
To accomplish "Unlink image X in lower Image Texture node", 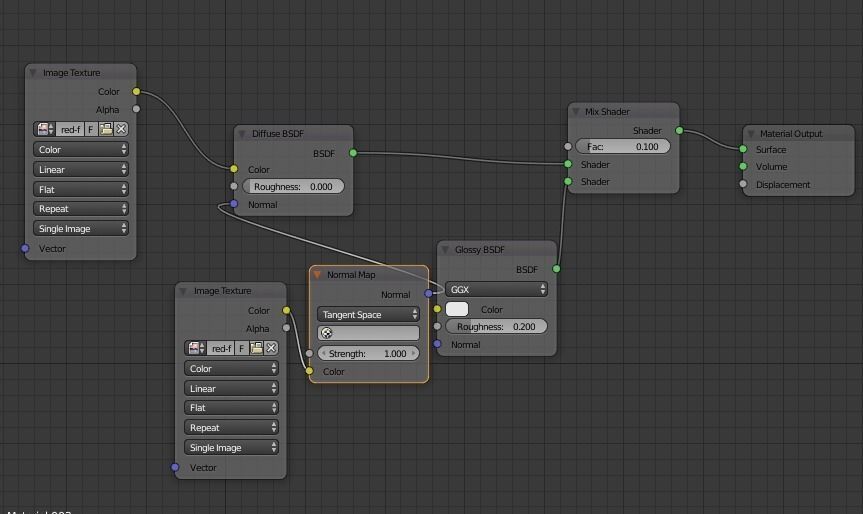I will pos(271,348).
